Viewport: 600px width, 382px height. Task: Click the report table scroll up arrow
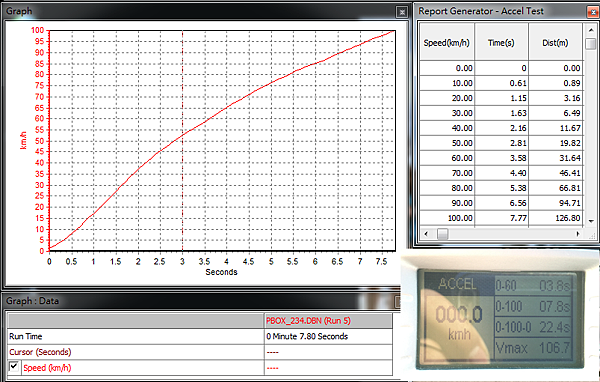click(591, 30)
